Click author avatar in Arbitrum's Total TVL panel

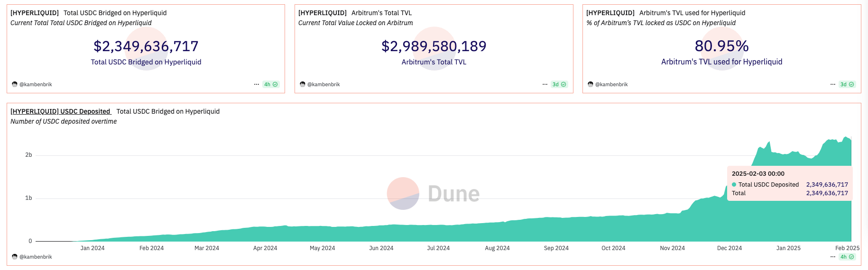tap(303, 84)
